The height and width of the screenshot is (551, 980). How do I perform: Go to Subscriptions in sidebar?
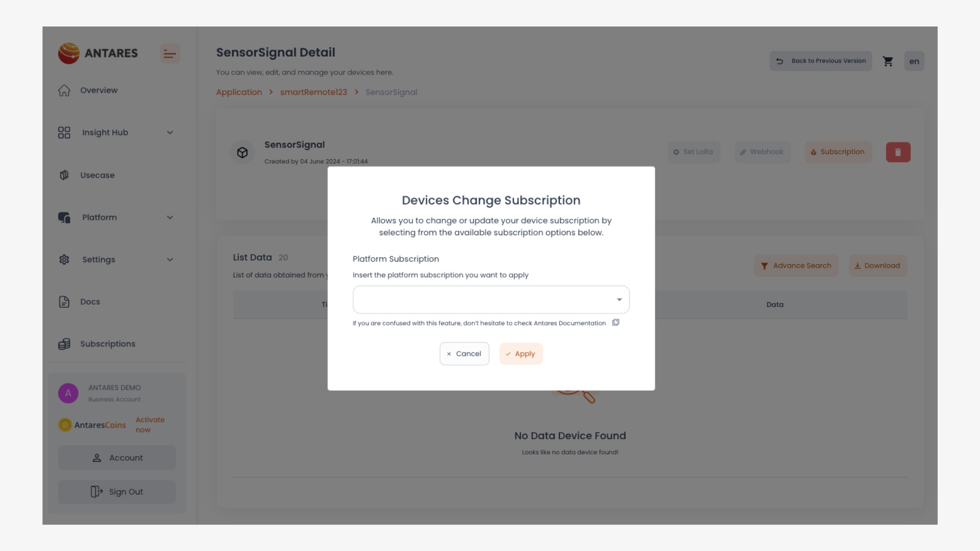coord(107,344)
